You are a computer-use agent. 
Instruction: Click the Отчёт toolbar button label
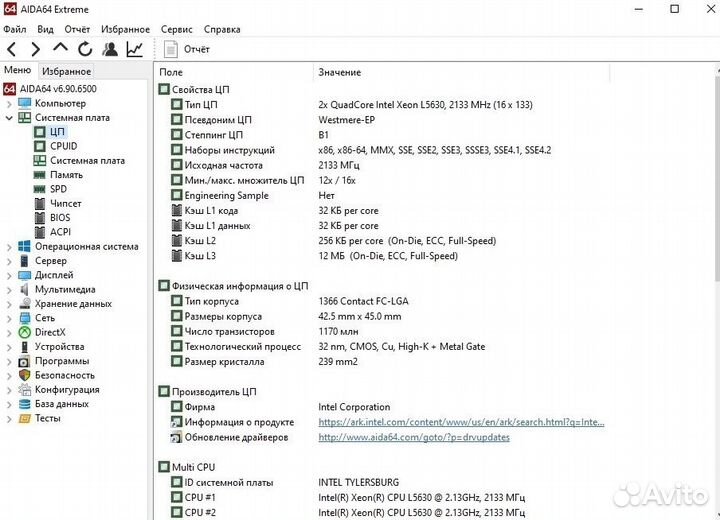coord(197,49)
